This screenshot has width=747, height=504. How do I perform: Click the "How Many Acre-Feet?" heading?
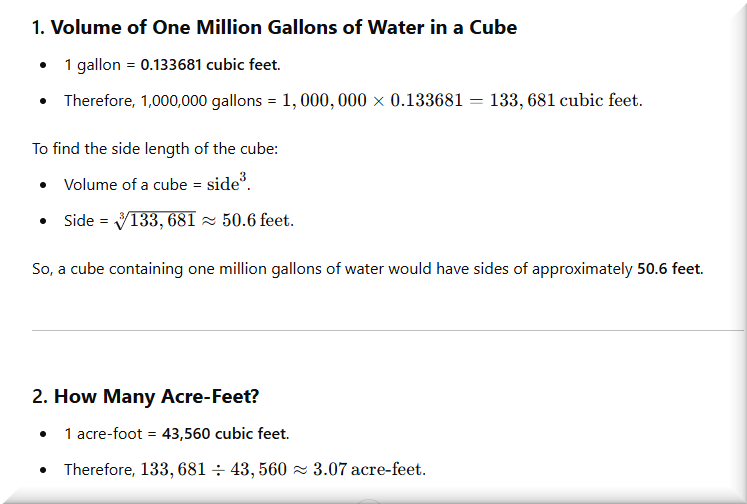146,396
